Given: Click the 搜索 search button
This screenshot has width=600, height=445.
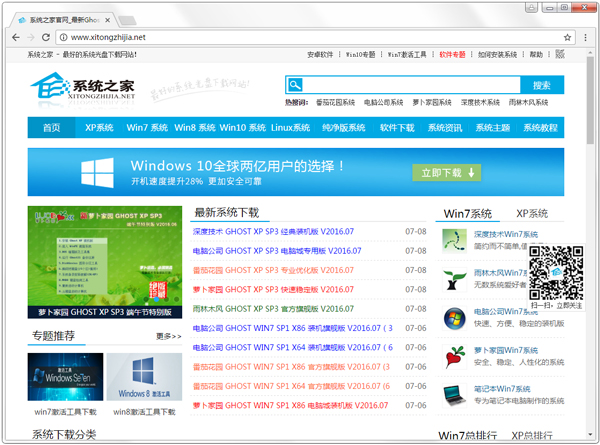Looking at the screenshot, I should point(542,85).
